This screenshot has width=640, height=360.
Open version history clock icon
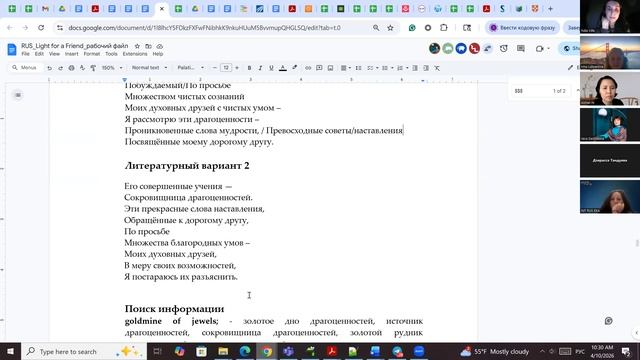(504, 49)
